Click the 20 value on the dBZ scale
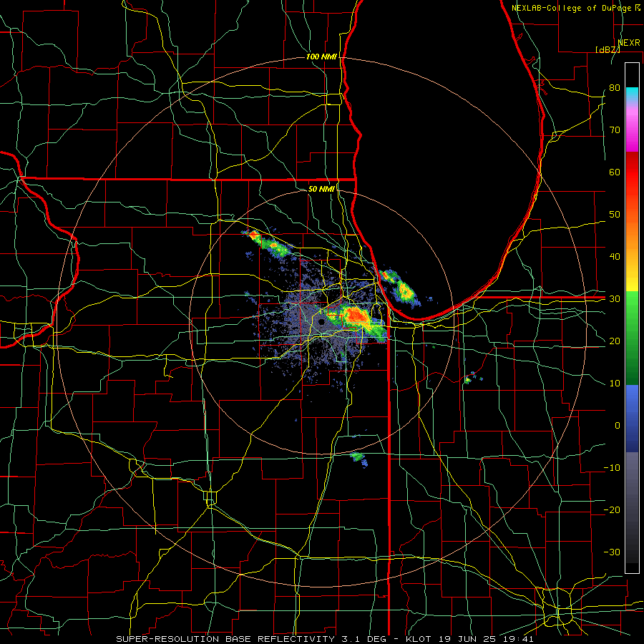644x644 pixels. 615,341
